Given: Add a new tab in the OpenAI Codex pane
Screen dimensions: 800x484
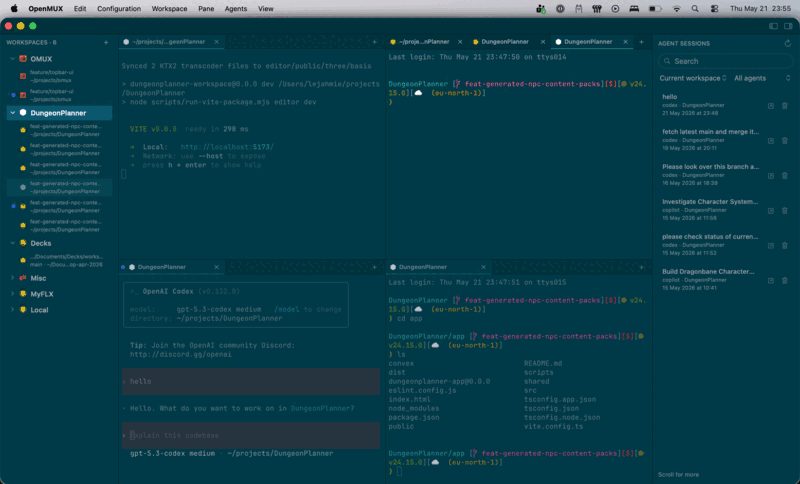Looking at the screenshot, I should point(374,267).
